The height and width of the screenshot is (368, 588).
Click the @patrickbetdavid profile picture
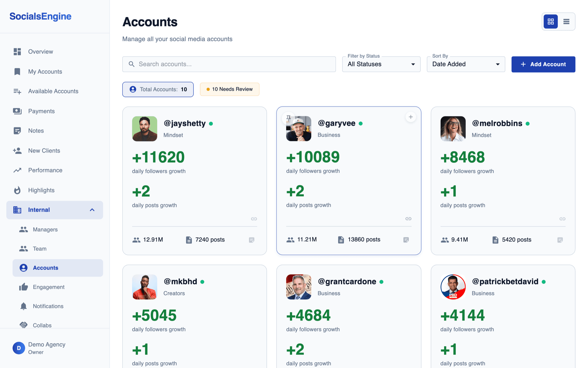coord(453,287)
